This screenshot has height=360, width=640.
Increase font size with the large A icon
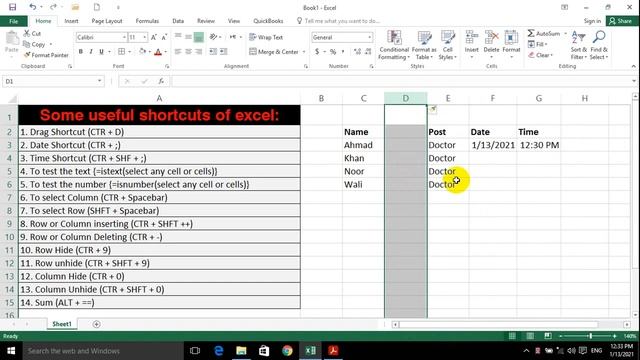[x=154, y=37]
